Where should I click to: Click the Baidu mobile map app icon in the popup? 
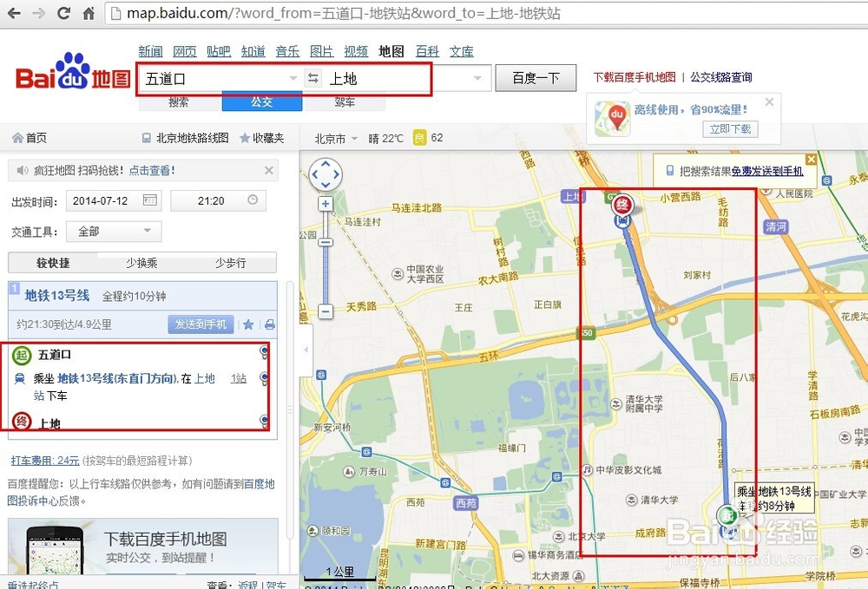point(612,119)
